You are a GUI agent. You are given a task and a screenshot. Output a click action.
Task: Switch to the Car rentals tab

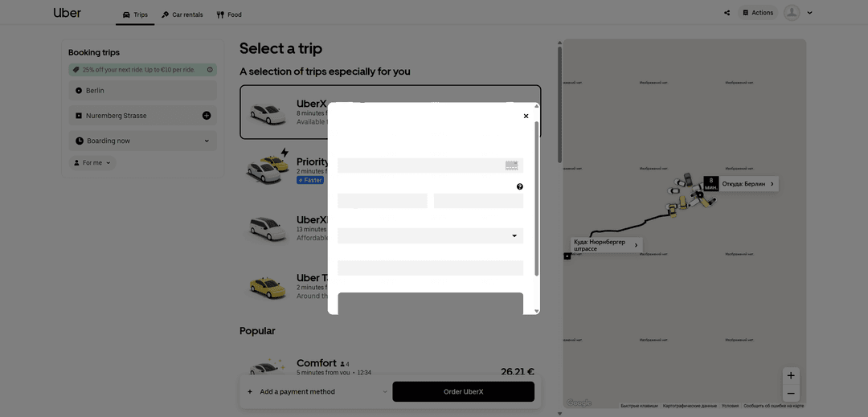click(182, 14)
